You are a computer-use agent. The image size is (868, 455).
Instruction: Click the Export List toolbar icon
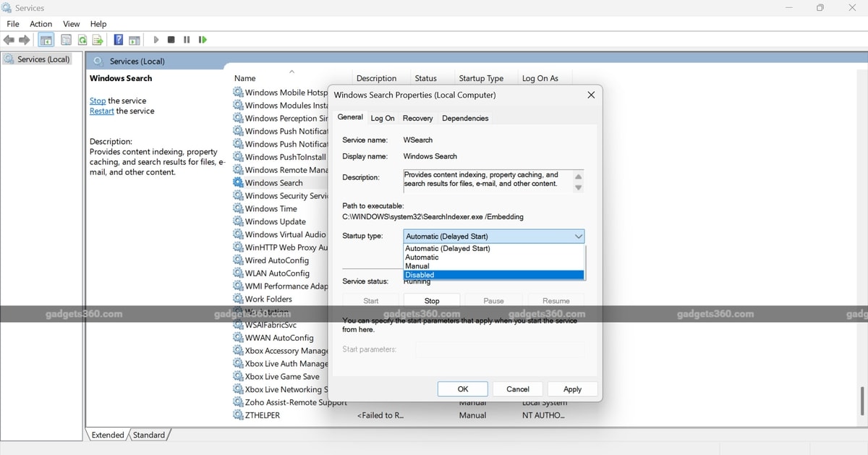(x=98, y=40)
